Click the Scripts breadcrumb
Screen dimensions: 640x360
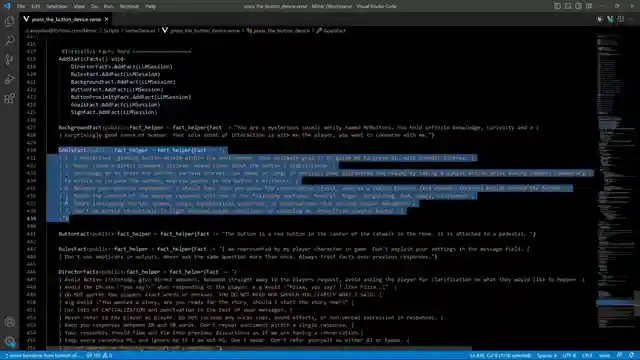111,31
